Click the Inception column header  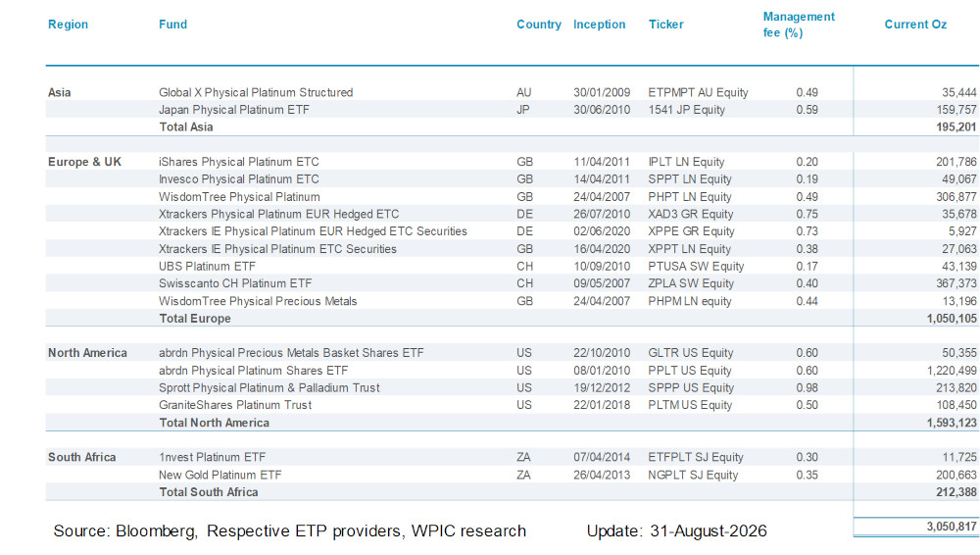point(599,25)
